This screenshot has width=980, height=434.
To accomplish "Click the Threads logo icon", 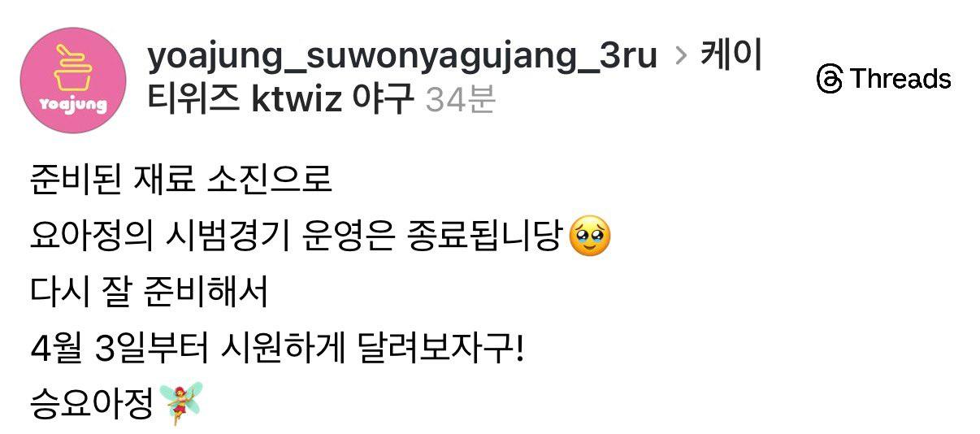I will point(830,80).
